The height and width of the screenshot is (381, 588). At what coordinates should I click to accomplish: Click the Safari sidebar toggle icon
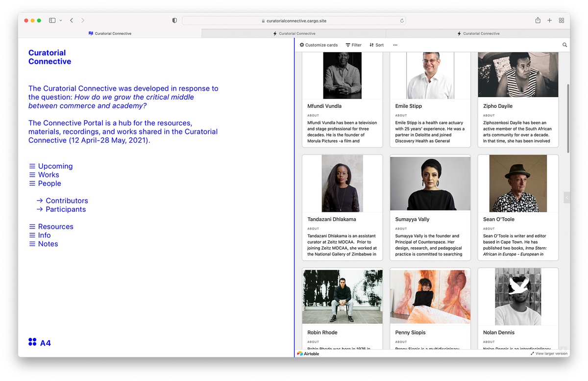52,21
